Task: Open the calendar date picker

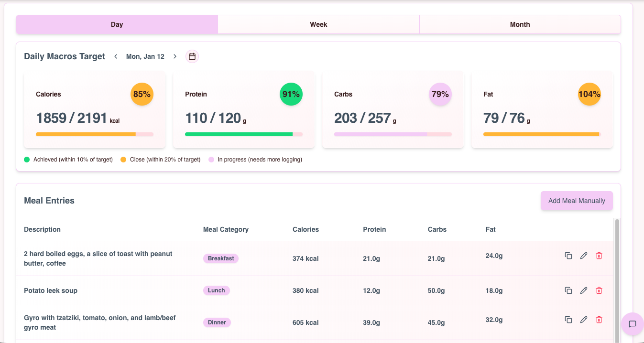Action: click(192, 56)
